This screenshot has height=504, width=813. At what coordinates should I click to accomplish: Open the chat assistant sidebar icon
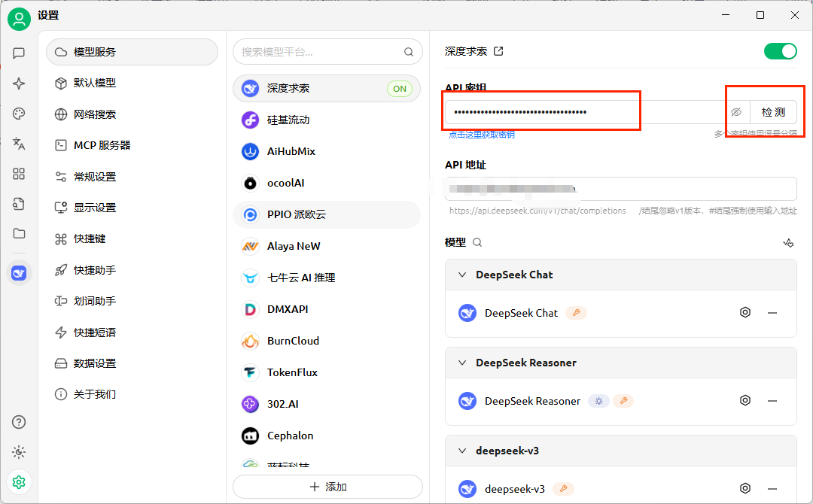point(19,53)
